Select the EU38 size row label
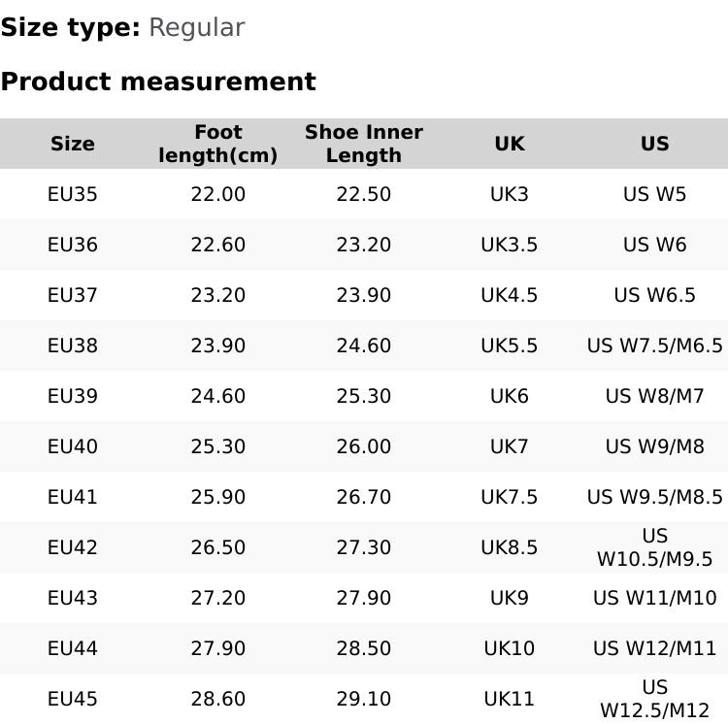This screenshot has width=728, height=724. point(73,346)
